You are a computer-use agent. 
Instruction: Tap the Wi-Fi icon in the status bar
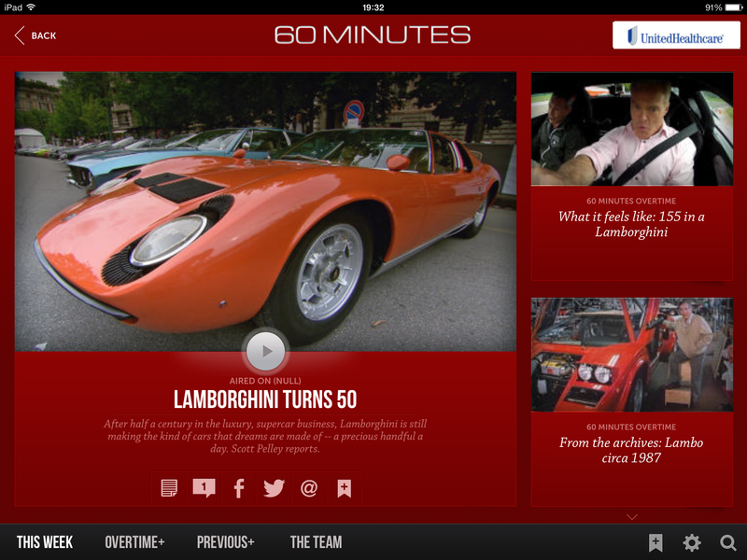32,7
